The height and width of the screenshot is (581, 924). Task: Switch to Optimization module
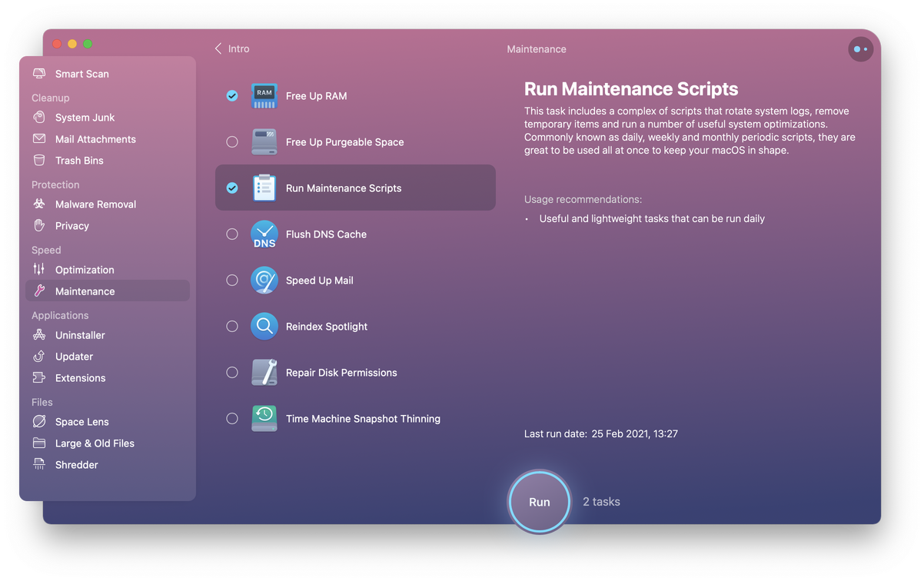tap(85, 270)
